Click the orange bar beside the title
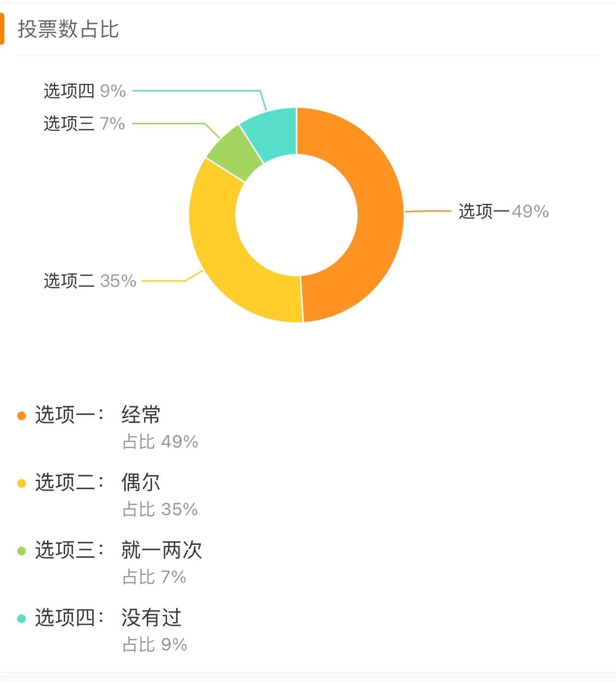The width and height of the screenshot is (616, 682). (x=2, y=29)
